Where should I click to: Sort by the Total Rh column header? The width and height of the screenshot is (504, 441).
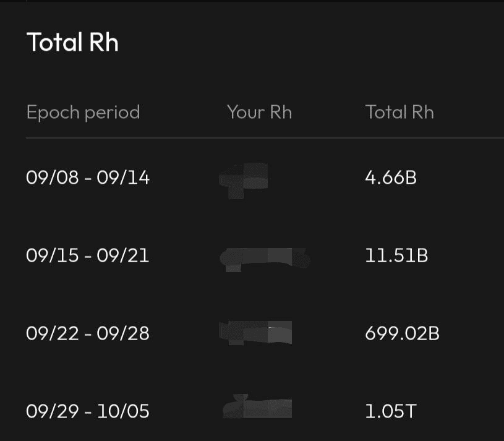[x=399, y=112]
